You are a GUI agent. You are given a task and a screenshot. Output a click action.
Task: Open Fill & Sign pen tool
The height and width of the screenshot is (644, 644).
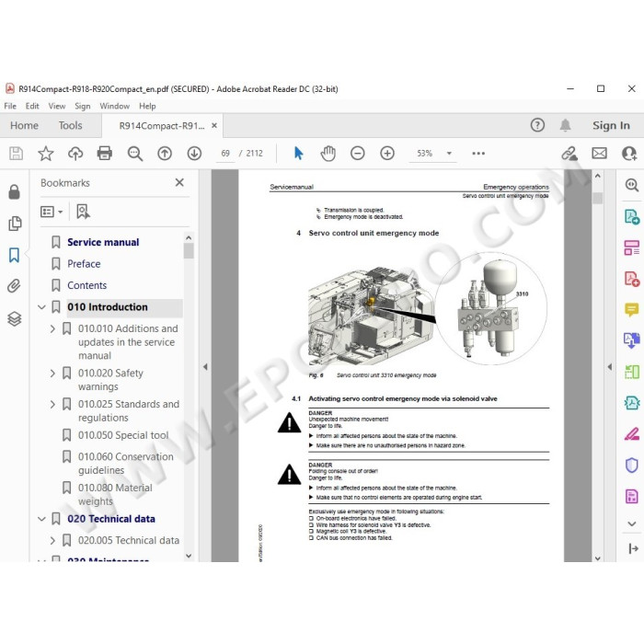pyautogui.click(x=632, y=433)
